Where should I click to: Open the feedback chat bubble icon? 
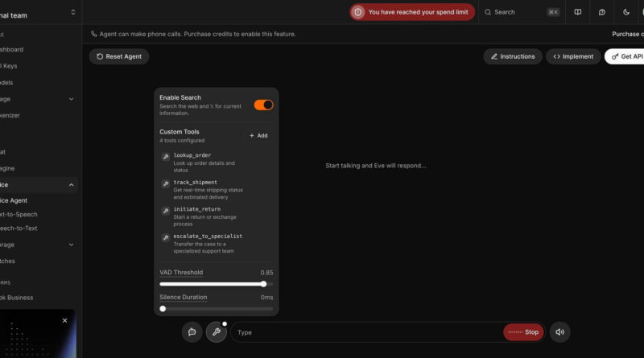point(601,12)
